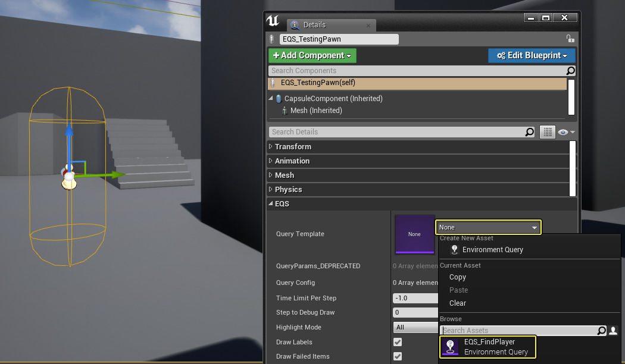Image resolution: width=625 pixels, height=364 pixels.
Task: Click the Unreal Engine logo icon
Action: click(x=273, y=21)
